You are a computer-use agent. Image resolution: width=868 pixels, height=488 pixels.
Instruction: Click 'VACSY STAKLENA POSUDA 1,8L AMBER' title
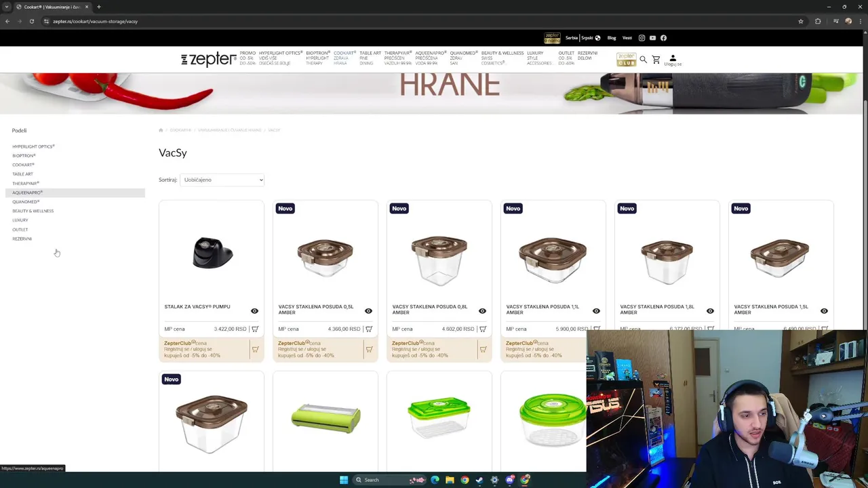pyautogui.click(x=656, y=309)
